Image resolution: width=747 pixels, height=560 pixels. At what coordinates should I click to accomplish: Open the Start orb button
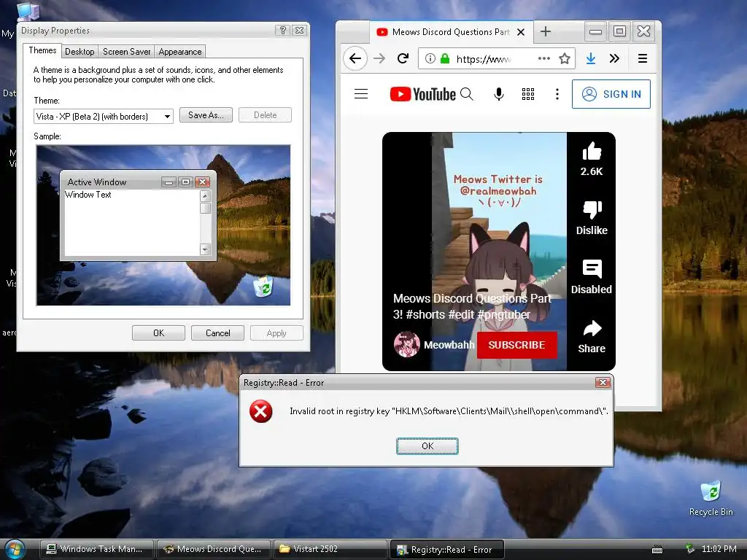pos(15,550)
